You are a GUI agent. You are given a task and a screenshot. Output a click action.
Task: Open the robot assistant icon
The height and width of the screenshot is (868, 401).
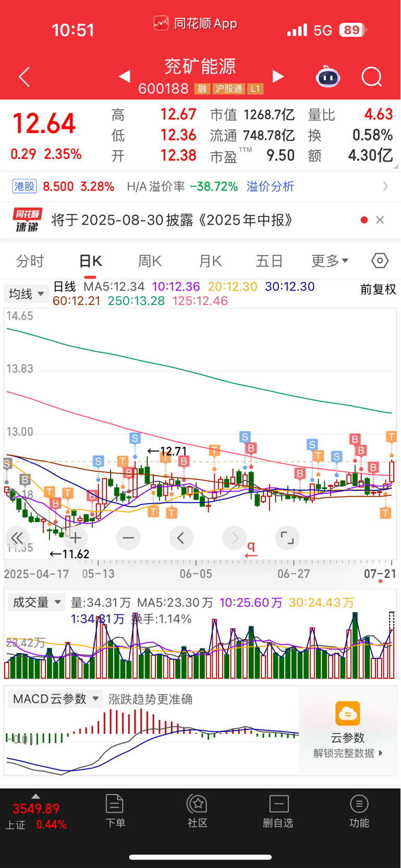(328, 77)
